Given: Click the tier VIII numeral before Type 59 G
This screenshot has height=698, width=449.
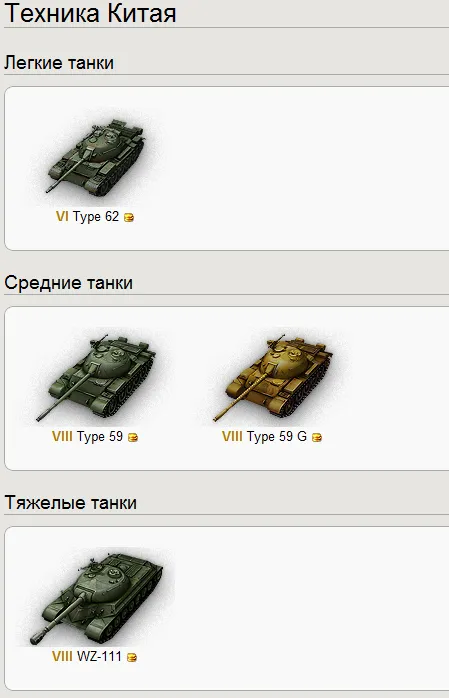Looking at the screenshot, I should [232, 436].
